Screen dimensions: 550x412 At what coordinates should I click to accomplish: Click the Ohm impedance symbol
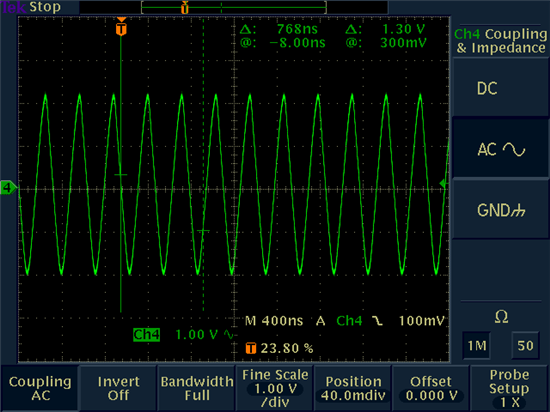pyautogui.click(x=501, y=317)
